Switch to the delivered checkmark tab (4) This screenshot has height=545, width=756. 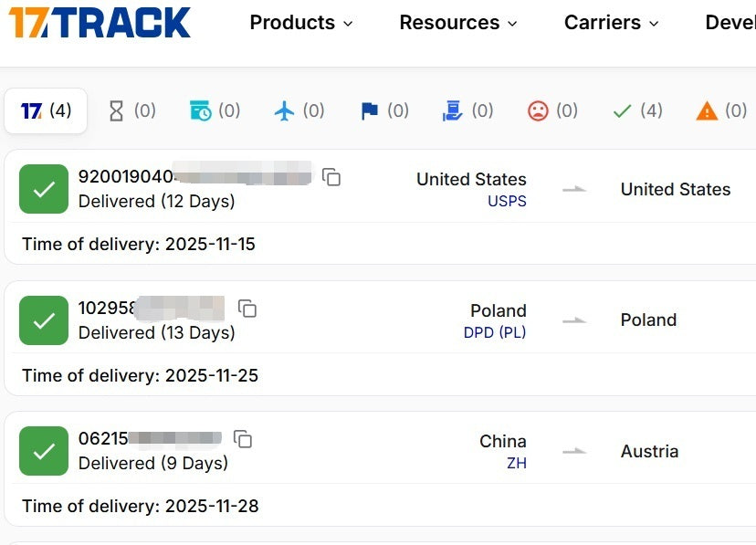click(x=637, y=110)
